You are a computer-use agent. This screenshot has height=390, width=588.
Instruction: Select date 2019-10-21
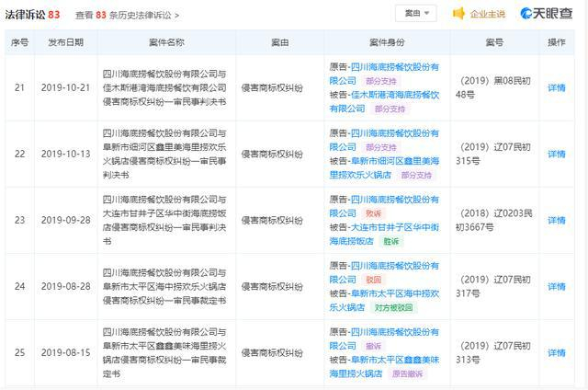tap(65, 87)
